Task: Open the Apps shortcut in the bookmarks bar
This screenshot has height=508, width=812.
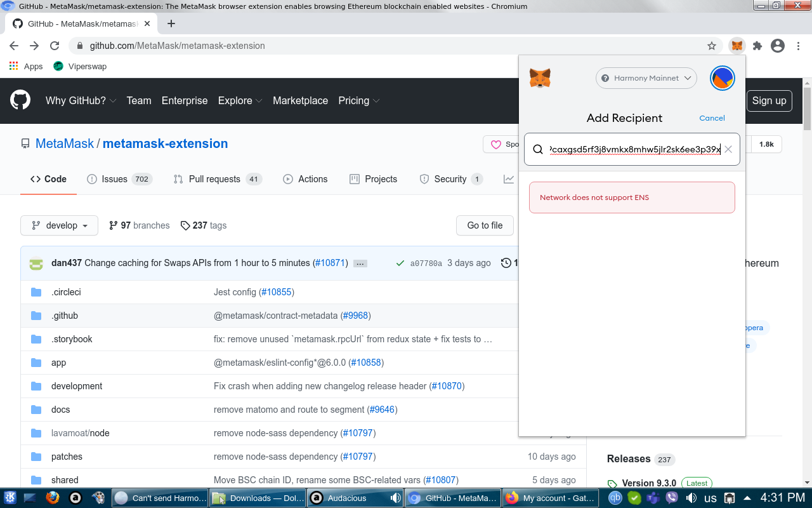Action: 26,66
